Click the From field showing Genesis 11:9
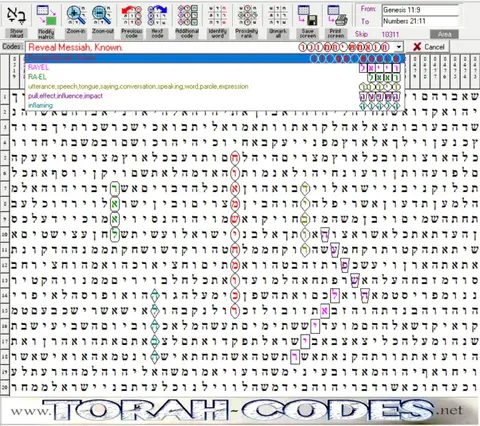Image resolution: width=480 pixels, height=426 pixels. point(420,10)
